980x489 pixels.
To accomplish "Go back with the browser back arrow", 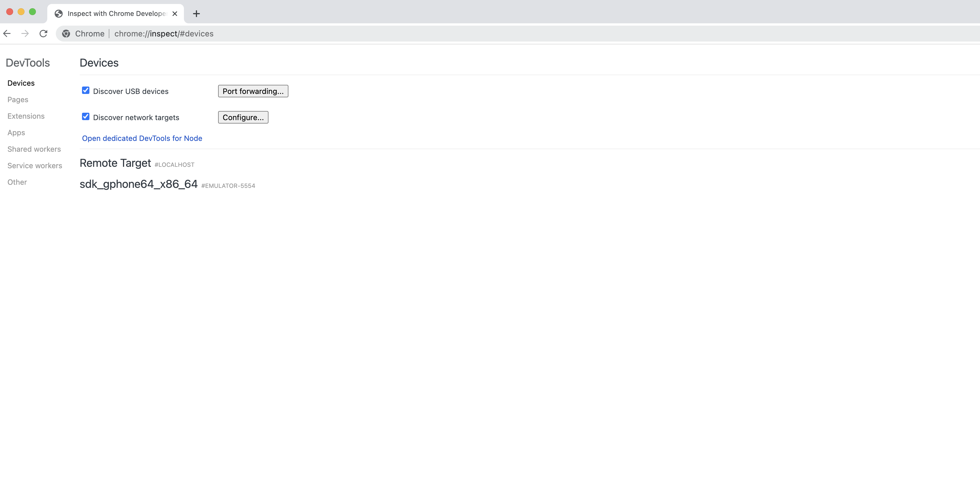I will (7, 34).
